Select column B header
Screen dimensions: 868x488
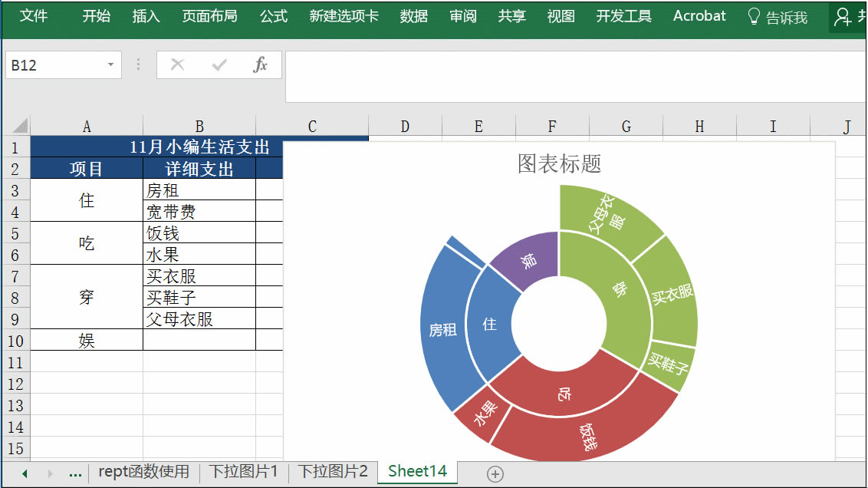(199, 127)
